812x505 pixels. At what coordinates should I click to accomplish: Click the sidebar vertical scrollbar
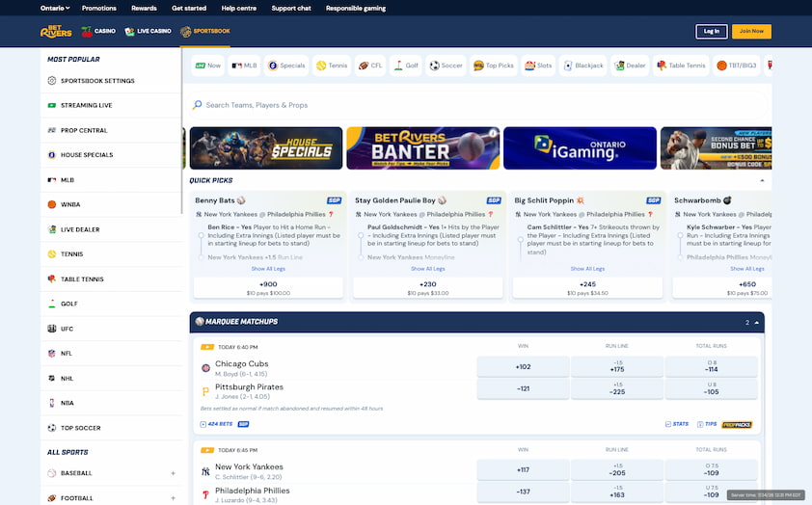click(181, 131)
